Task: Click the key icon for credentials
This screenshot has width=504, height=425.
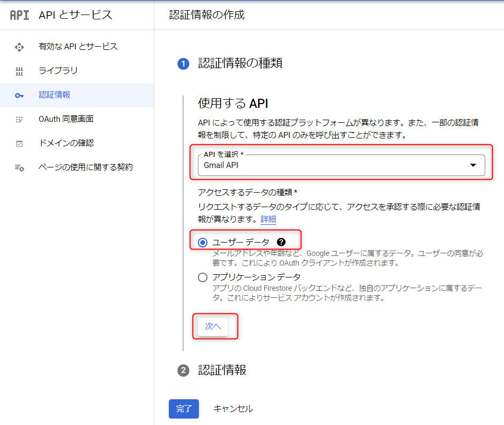Action: tap(19, 96)
